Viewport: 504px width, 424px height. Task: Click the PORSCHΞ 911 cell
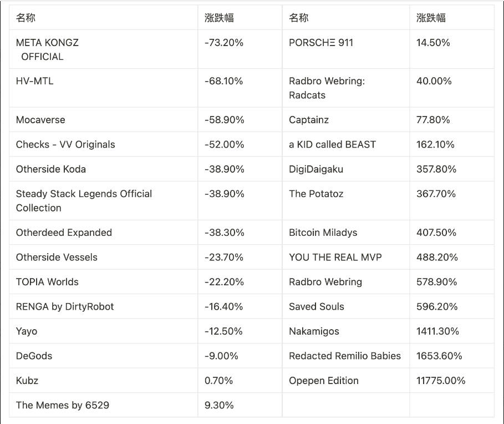coord(321,43)
